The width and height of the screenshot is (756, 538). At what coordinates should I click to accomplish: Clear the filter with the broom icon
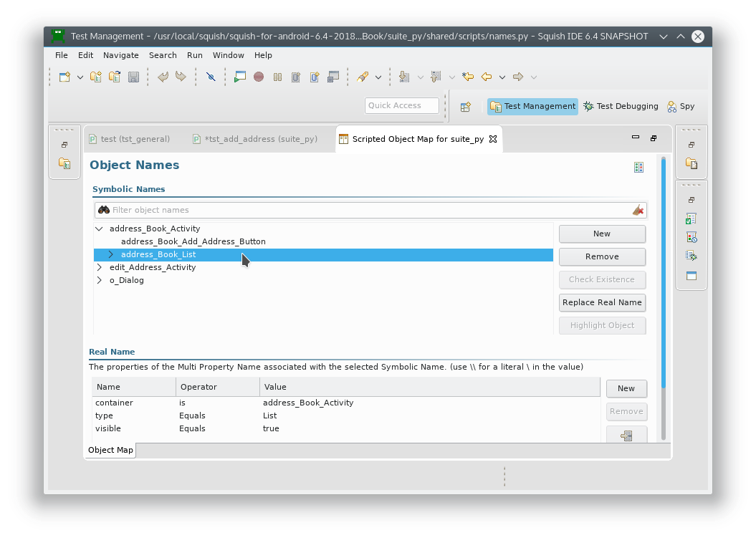(638, 210)
